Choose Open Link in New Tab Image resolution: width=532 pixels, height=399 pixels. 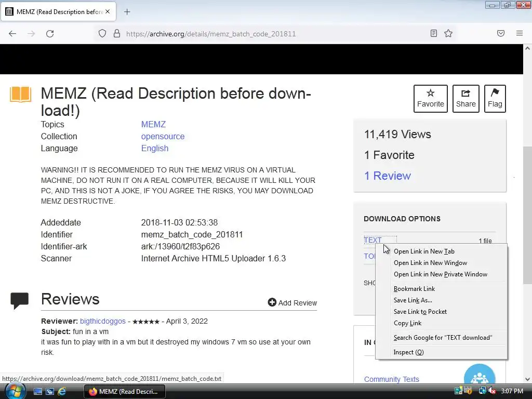pyautogui.click(x=441, y=251)
